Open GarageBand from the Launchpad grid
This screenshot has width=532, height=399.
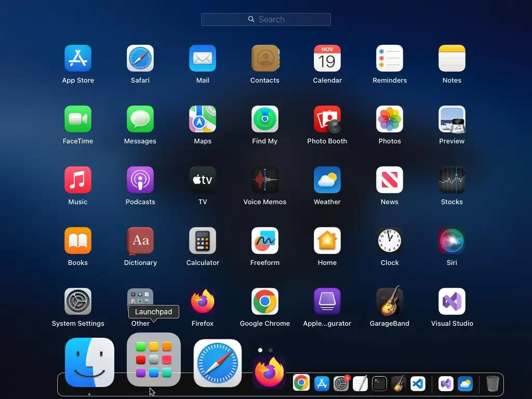390,301
